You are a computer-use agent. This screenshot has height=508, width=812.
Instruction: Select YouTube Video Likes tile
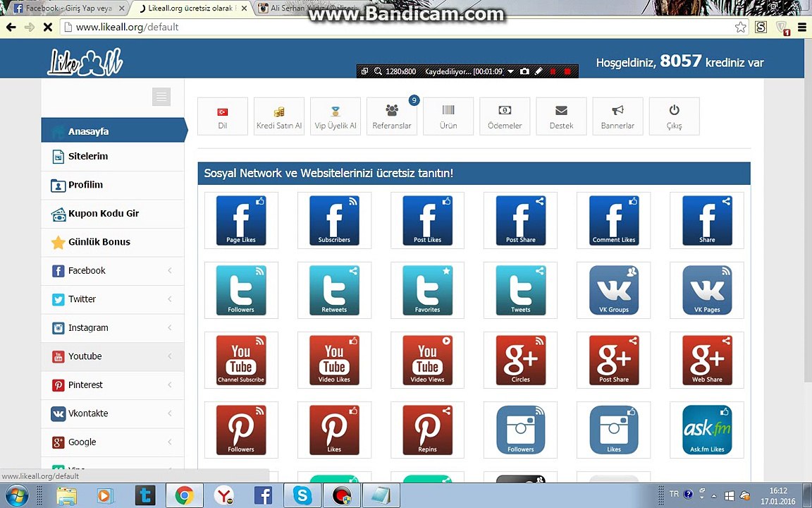tap(334, 361)
